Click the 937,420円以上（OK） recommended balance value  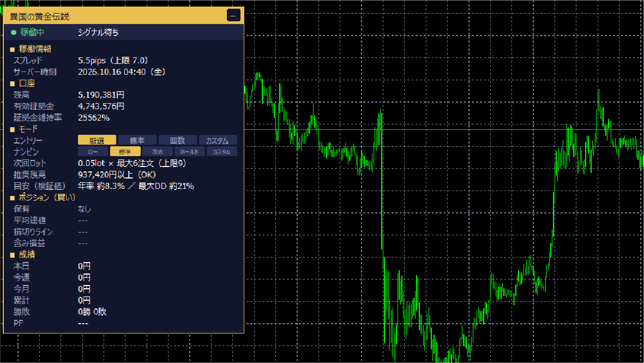[x=117, y=175]
